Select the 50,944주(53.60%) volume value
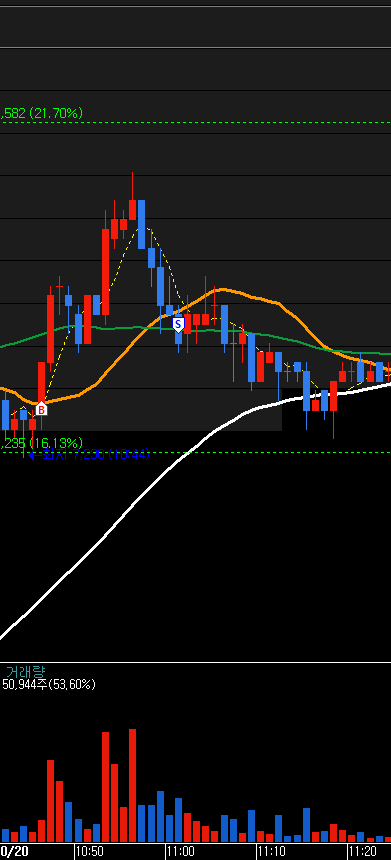 (49, 684)
